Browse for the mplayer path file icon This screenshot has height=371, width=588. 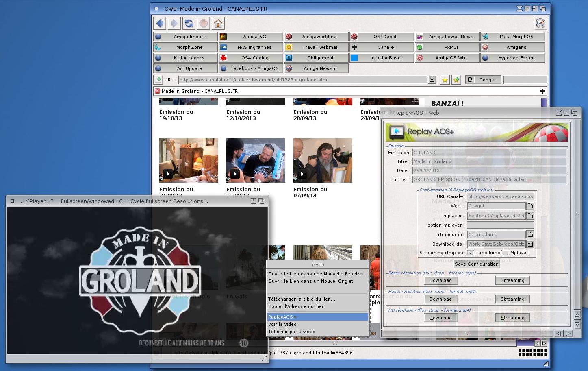tap(530, 216)
